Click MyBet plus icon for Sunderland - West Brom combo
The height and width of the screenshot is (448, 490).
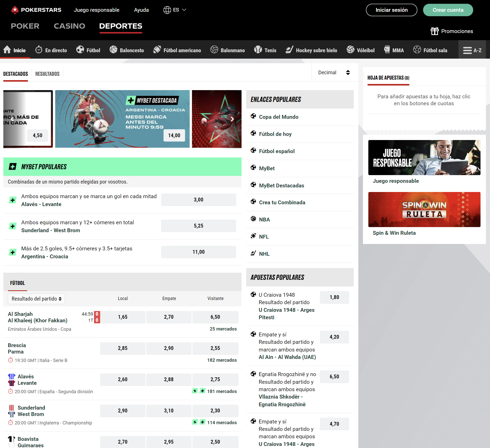tap(13, 226)
